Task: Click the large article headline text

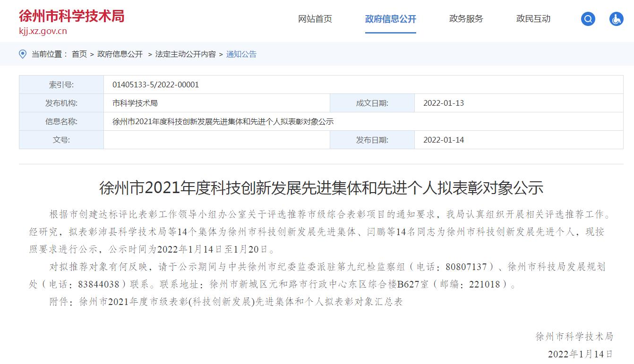Action: point(321,188)
